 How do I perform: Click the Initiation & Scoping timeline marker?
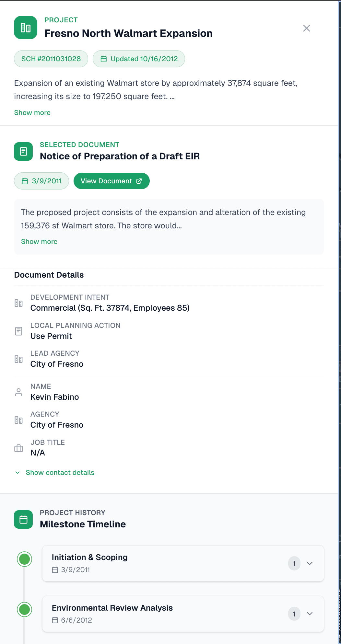coord(24,559)
